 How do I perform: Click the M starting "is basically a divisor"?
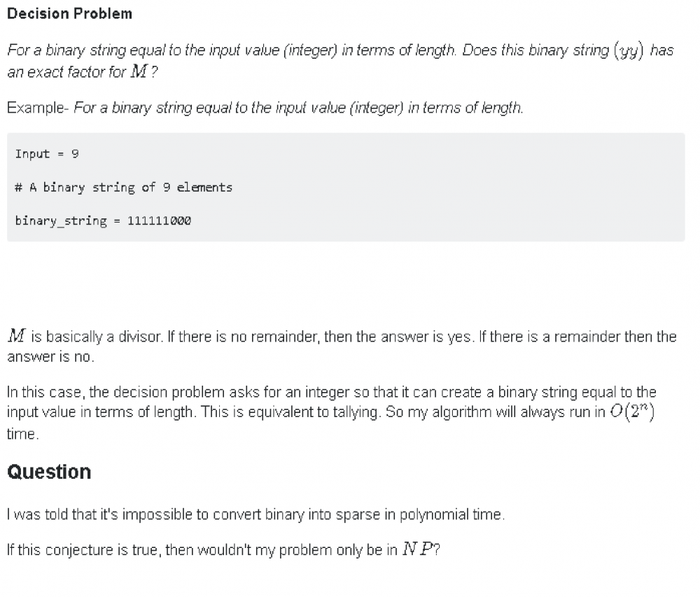17,336
